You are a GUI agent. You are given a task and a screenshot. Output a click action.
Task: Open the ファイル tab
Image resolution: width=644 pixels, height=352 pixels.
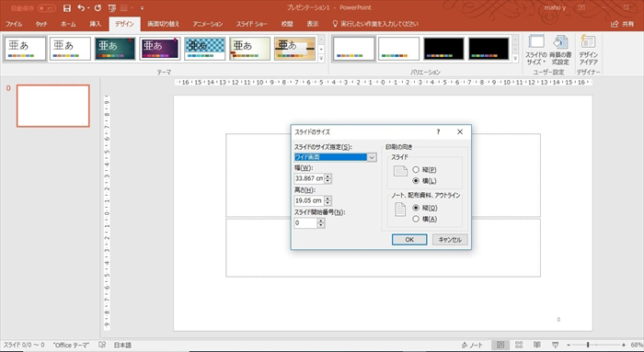point(14,24)
